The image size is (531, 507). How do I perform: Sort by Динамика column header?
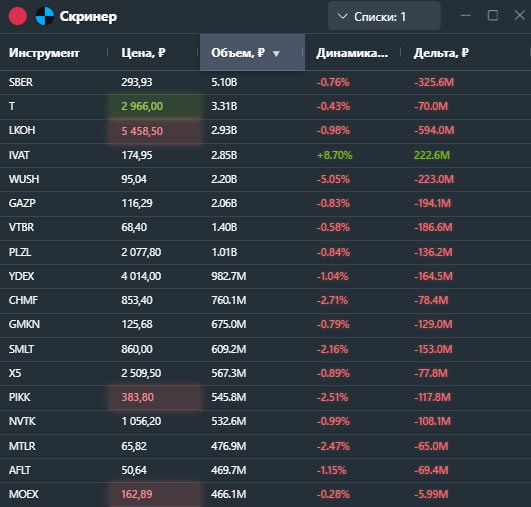352,53
